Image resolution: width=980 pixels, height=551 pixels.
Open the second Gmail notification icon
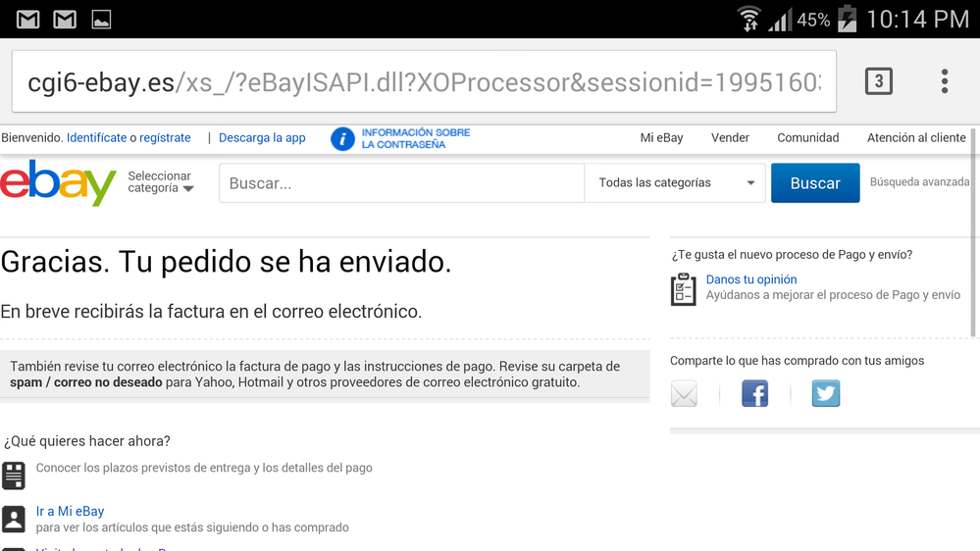pos(65,20)
